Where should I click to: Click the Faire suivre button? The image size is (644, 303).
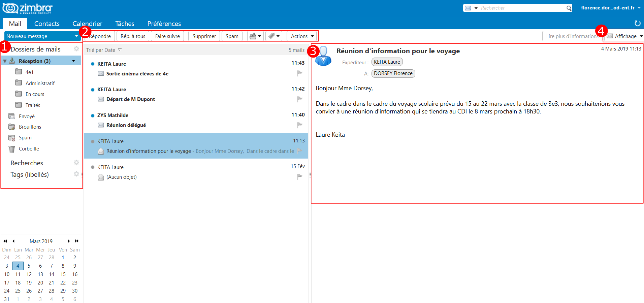pyautogui.click(x=167, y=36)
